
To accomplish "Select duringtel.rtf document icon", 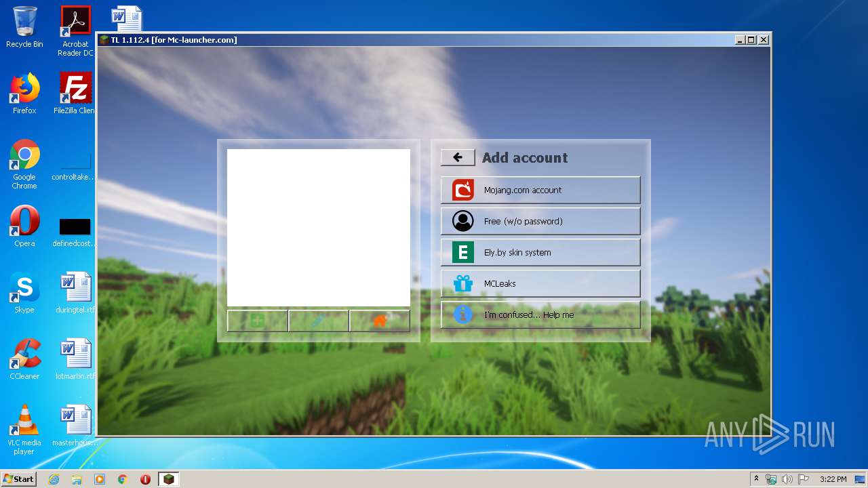I will 75,292.
